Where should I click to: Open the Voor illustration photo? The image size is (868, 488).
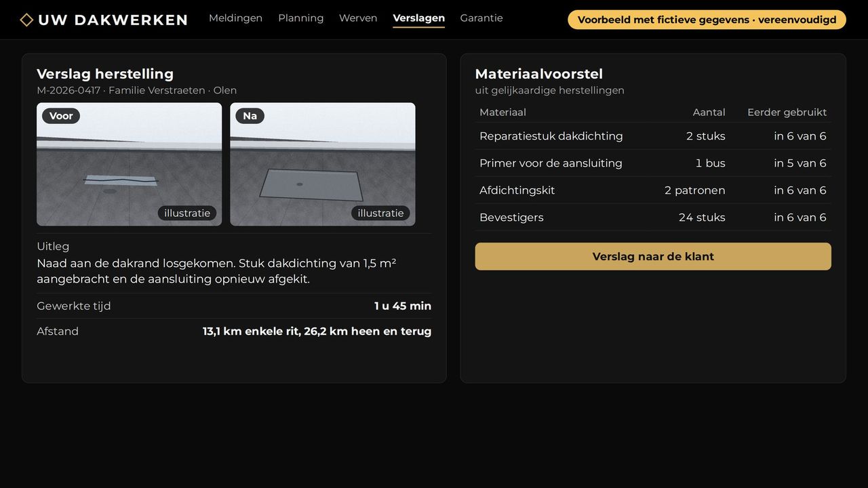pyautogui.click(x=129, y=164)
